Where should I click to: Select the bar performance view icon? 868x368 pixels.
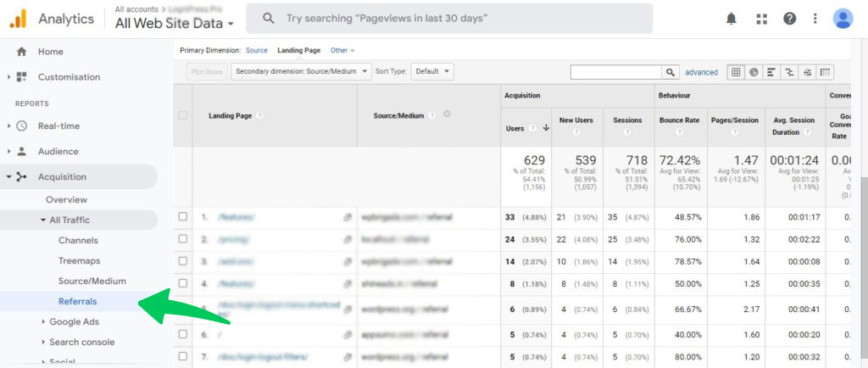(x=771, y=72)
